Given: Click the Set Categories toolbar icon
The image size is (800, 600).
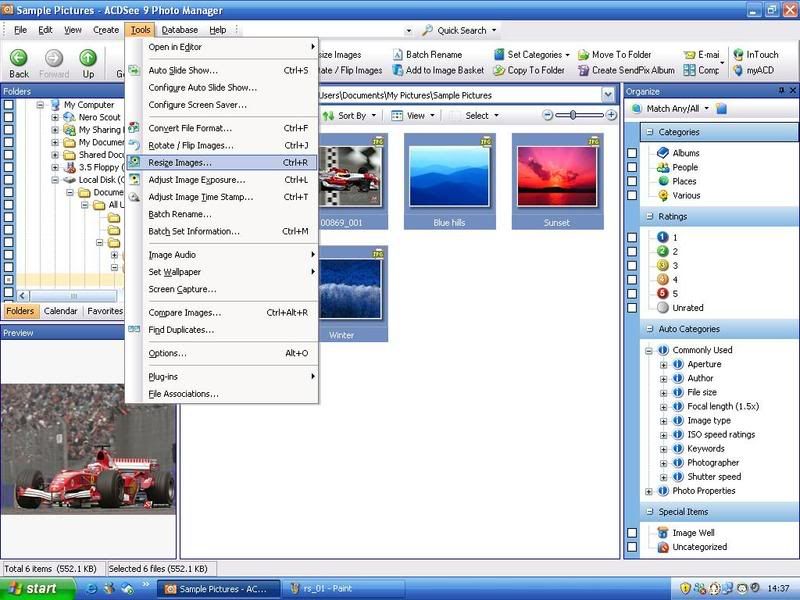Looking at the screenshot, I should tap(499, 55).
